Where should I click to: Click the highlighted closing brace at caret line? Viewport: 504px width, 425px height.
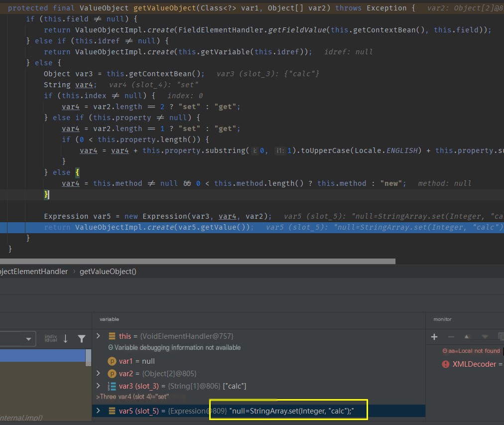pos(46,194)
